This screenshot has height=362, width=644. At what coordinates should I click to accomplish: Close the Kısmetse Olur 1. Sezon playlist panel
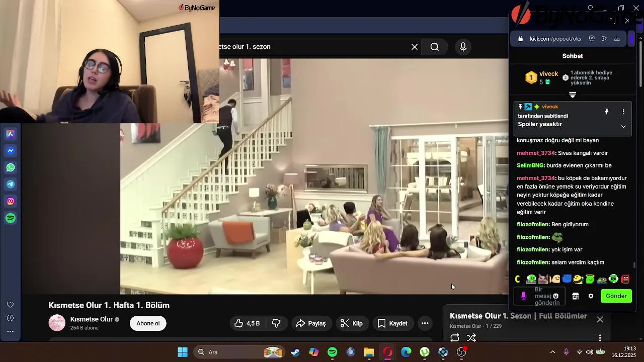[x=600, y=319]
